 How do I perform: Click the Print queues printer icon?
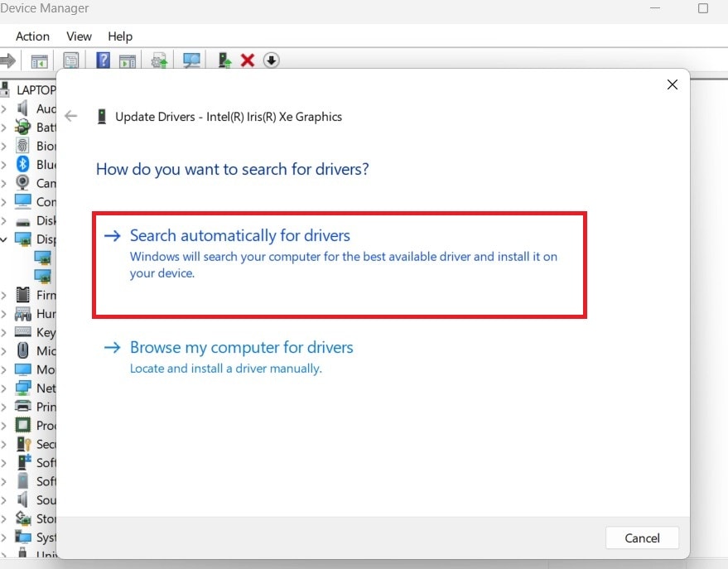tap(22, 406)
